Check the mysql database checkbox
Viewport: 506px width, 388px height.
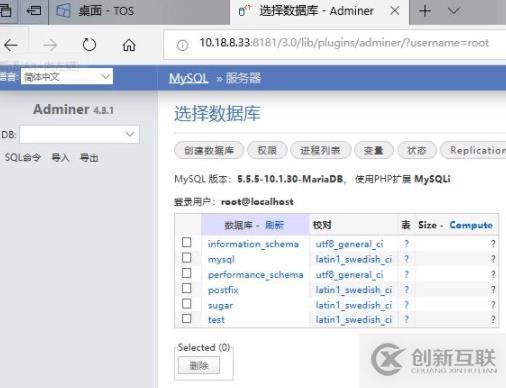pos(187,258)
